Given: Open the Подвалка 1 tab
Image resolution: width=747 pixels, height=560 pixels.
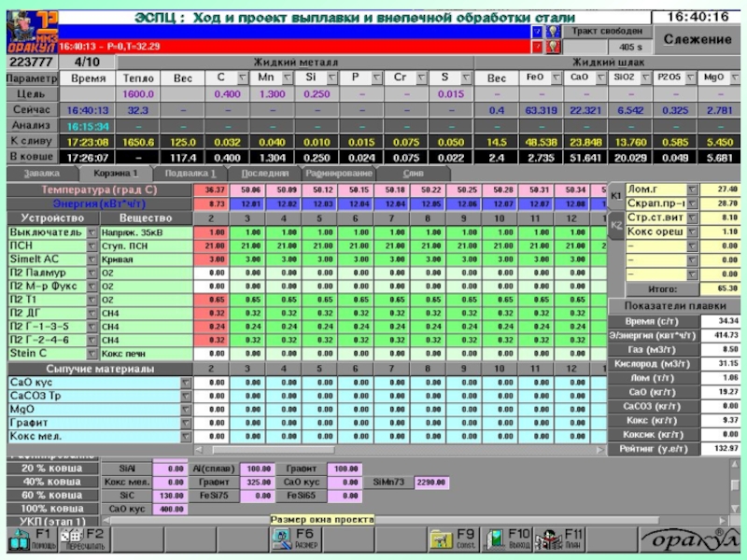Looking at the screenshot, I should coord(190,174).
